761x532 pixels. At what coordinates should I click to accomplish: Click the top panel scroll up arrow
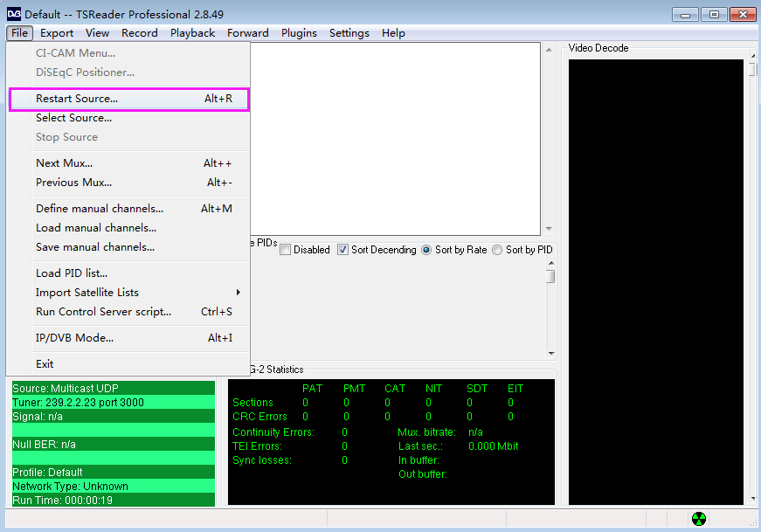[549, 49]
